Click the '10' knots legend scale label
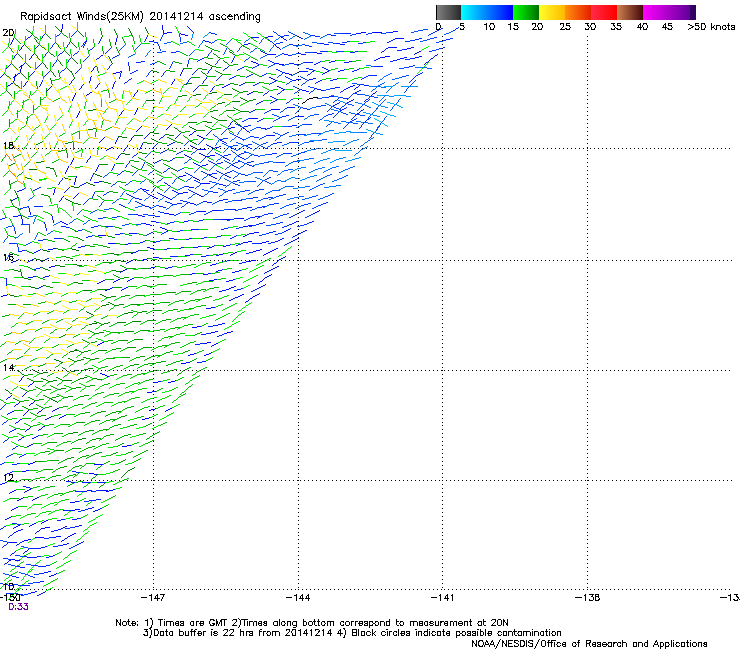 click(489, 27)
